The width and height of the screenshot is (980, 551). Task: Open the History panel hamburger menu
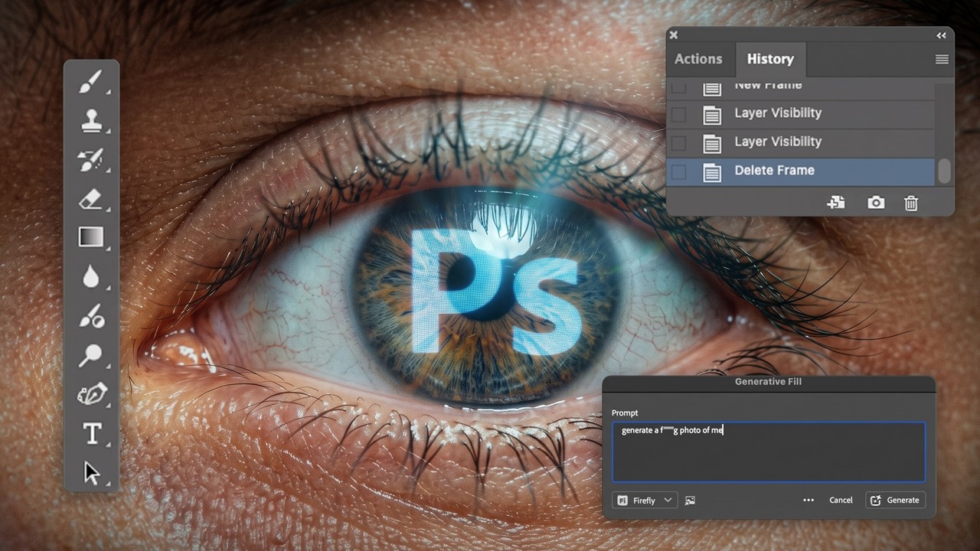pyautogui.click(x=942, y=59)
